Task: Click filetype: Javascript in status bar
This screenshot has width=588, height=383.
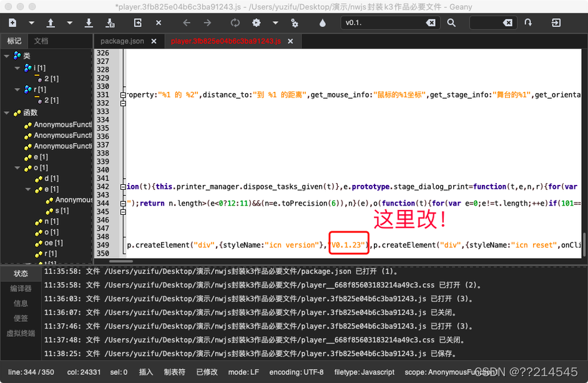Action: click(x=364, y=372)
